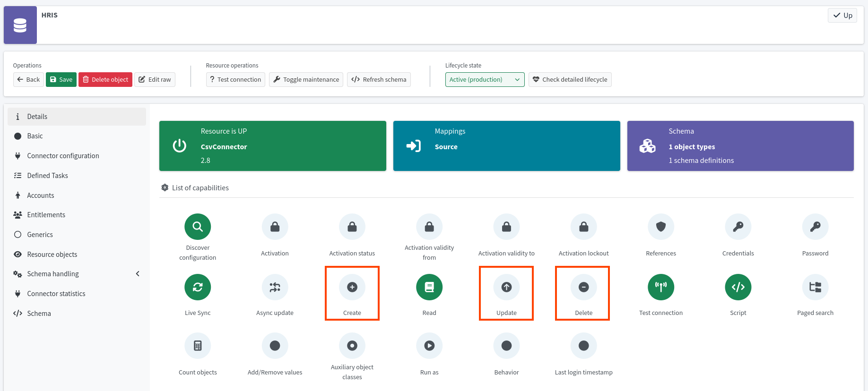Open the Basic menu item
Viewport: 868px width, 391px height.
click(x=77, y=136)
